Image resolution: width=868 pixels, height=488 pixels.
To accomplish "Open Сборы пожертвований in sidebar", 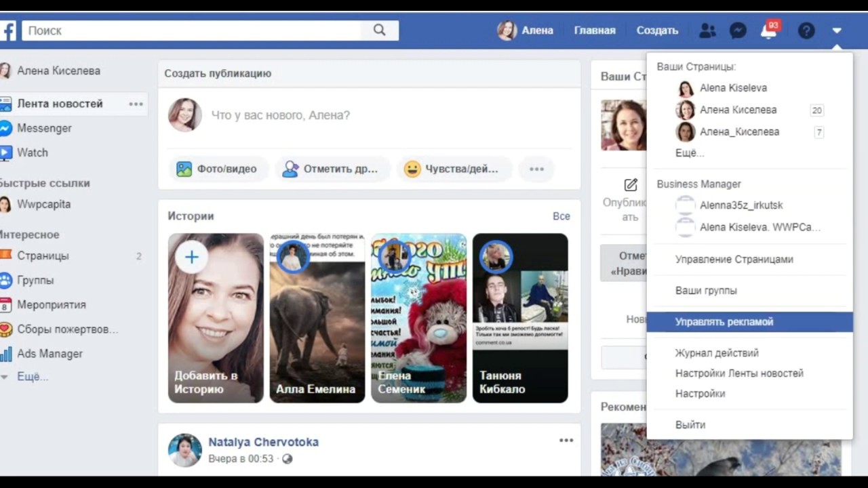I will [68, 329].
